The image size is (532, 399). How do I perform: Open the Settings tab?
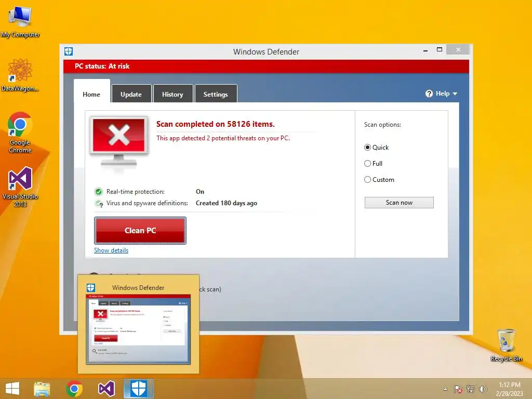point(216,94)
